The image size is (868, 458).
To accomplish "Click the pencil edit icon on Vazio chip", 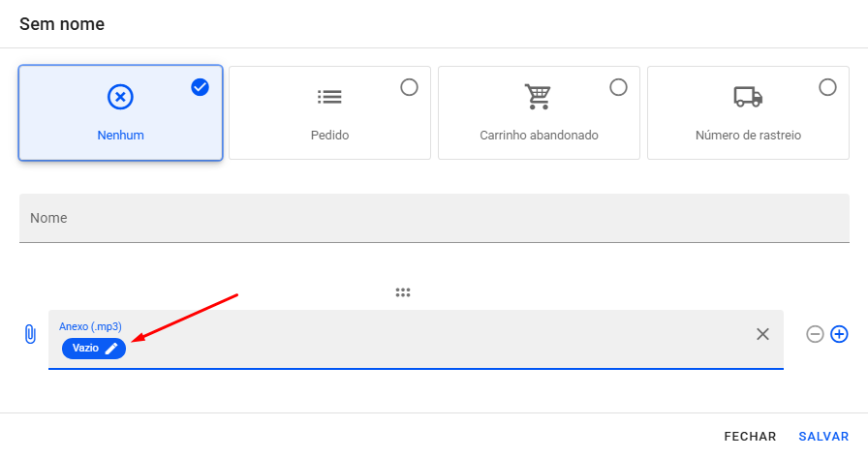I will (x=111, y=349).
